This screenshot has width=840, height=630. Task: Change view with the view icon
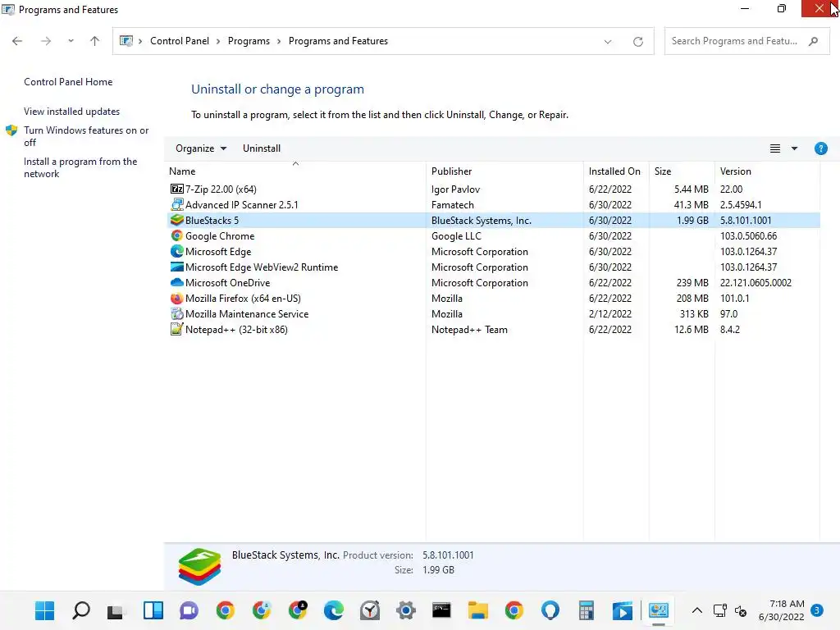click(775, 148)
